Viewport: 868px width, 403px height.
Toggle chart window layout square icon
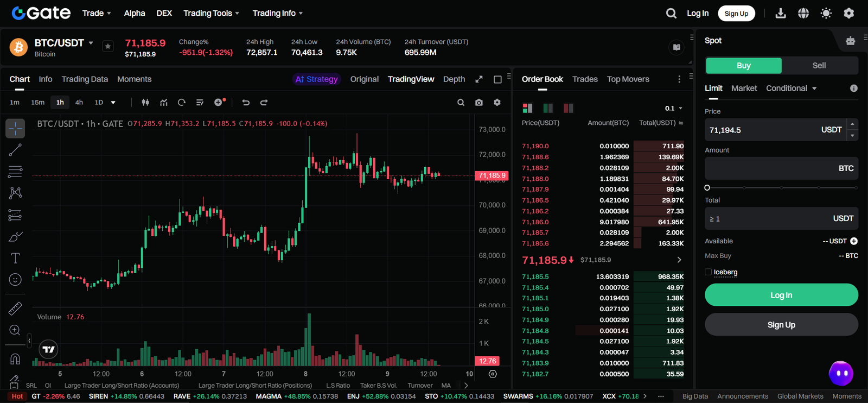coord(497,79)
